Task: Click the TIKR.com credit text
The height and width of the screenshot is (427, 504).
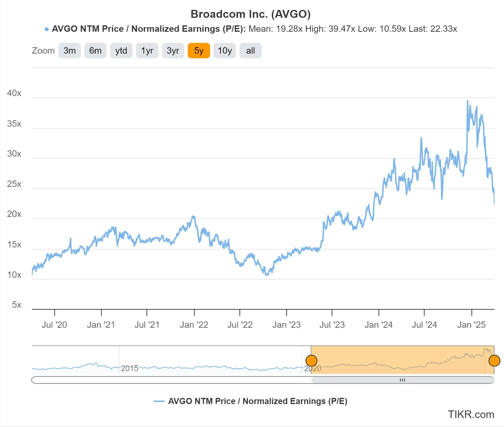Action: (x=471, y=414)
